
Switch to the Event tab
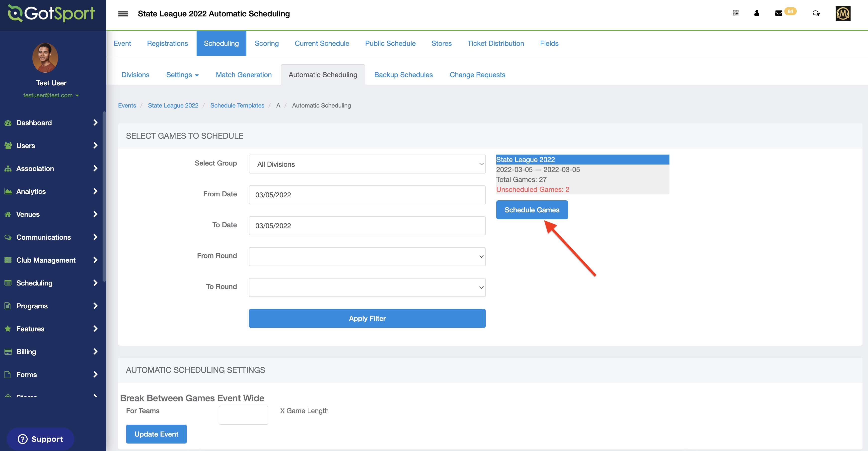[x=122, y=43]
